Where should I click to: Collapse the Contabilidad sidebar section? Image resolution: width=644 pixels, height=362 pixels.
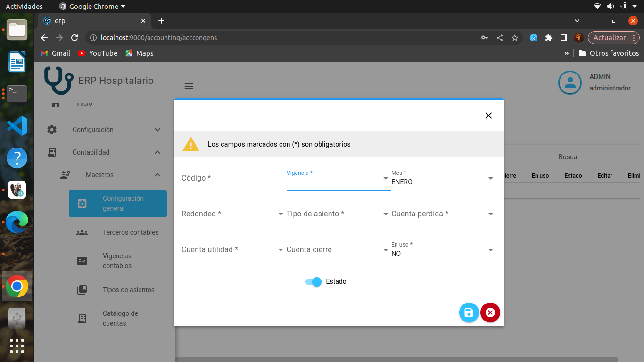tap(157, 152)
